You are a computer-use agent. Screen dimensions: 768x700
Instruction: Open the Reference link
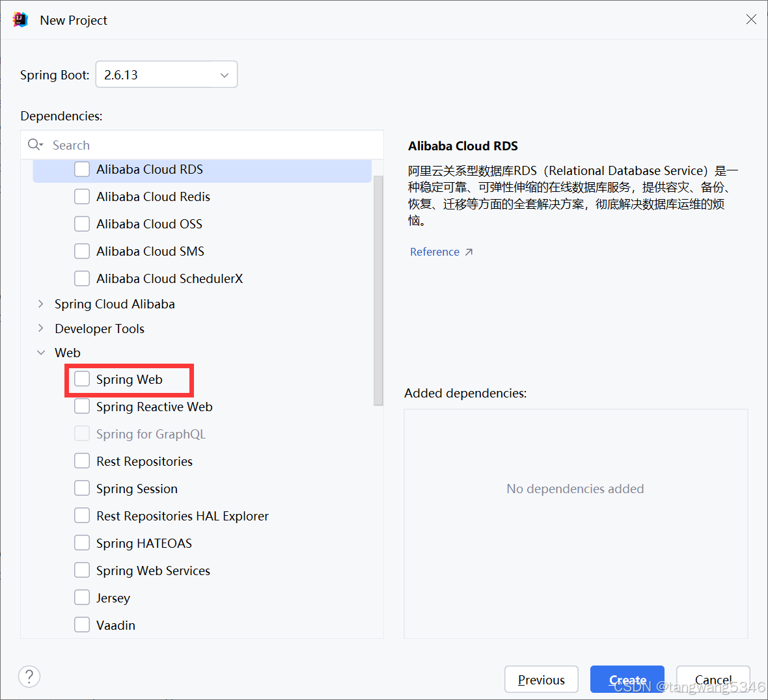tap(435, 252)
